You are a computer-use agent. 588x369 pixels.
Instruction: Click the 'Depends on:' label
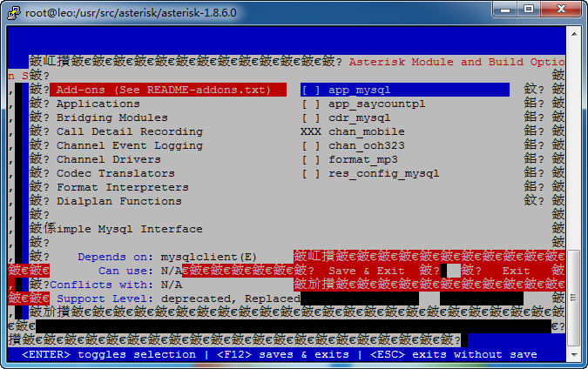[x=116, y=257]
